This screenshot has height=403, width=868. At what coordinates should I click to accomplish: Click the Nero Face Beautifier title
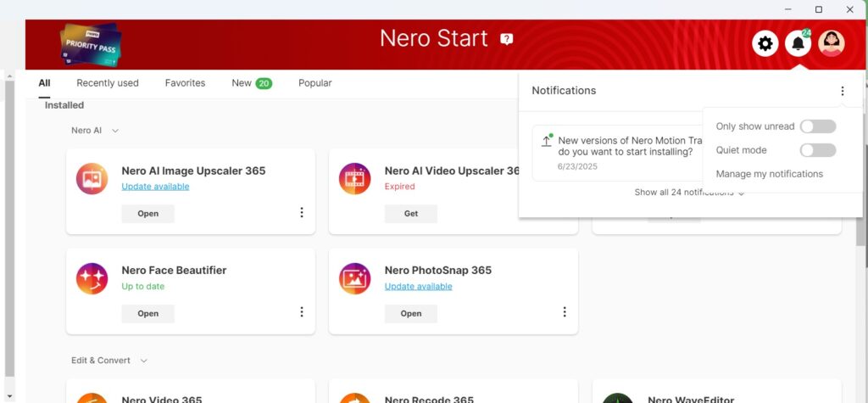click(x=174, y=271)
